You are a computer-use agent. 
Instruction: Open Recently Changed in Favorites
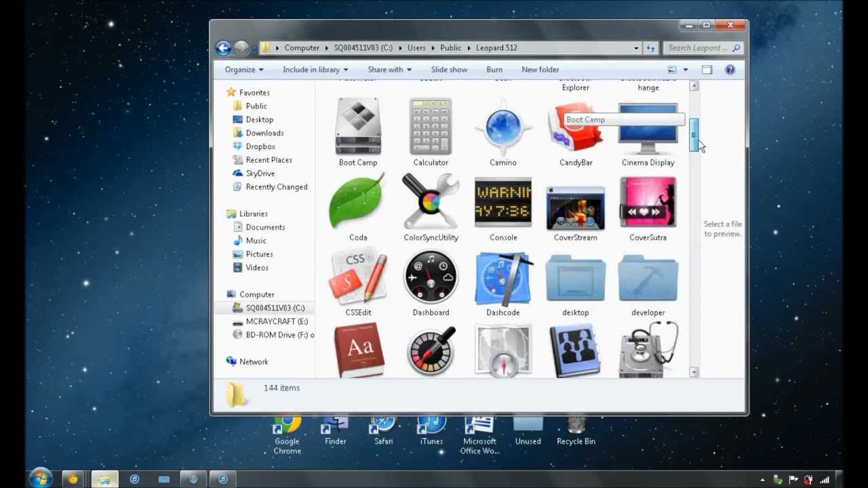(276, 187)
